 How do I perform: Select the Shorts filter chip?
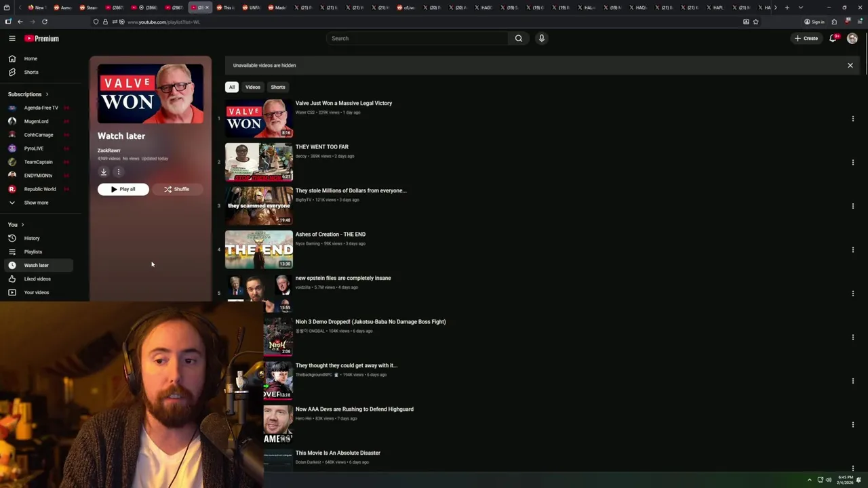278,87
